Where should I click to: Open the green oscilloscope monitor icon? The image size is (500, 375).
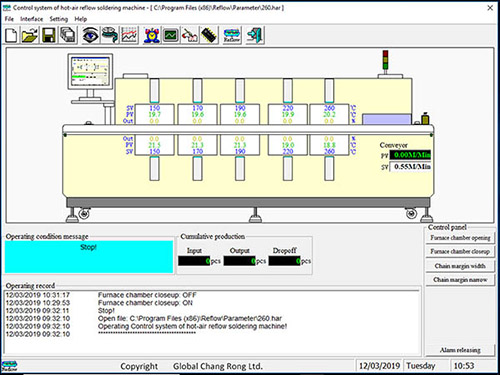coord(171,35)
